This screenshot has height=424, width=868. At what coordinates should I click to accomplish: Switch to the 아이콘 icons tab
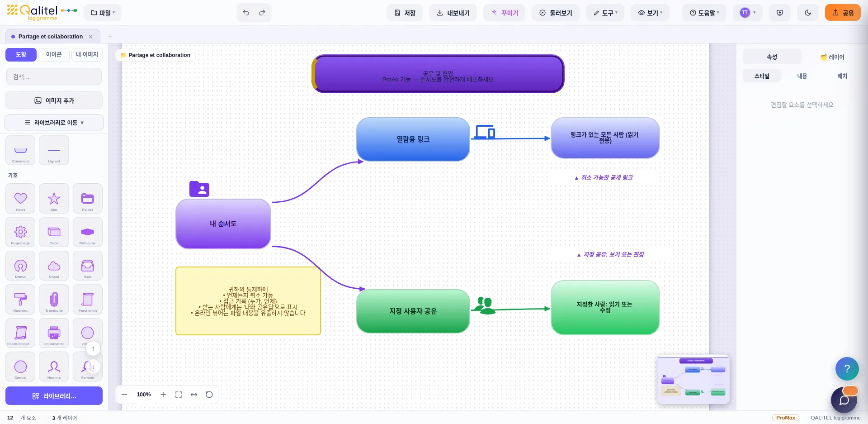(54, 54)
